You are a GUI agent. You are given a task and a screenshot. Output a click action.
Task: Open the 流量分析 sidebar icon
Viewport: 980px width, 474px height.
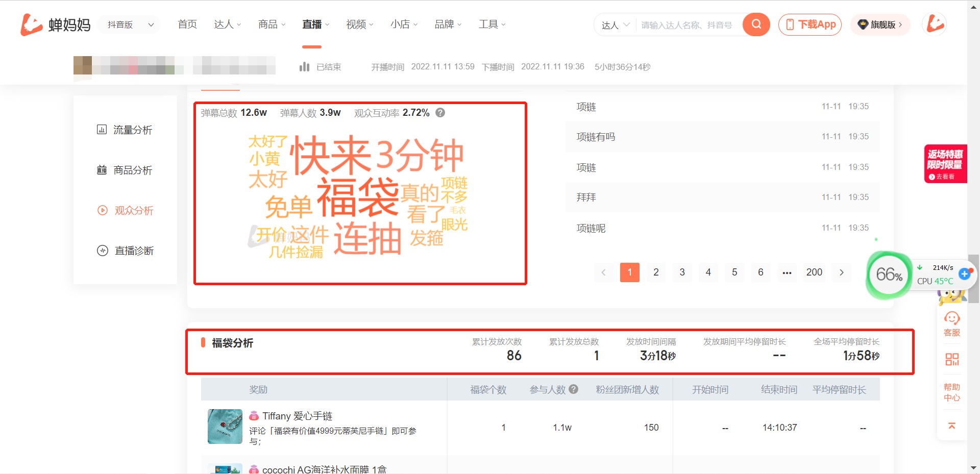(103, 130)
